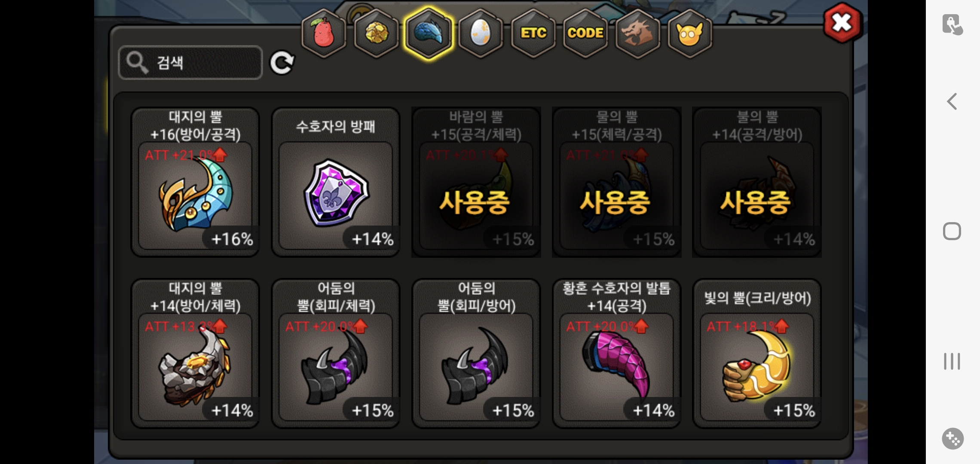Pick the purple 수호자의 방패 shield
The width and height of the screenshot is (980, 464).
pyautogui.click(x=336, y=182)
